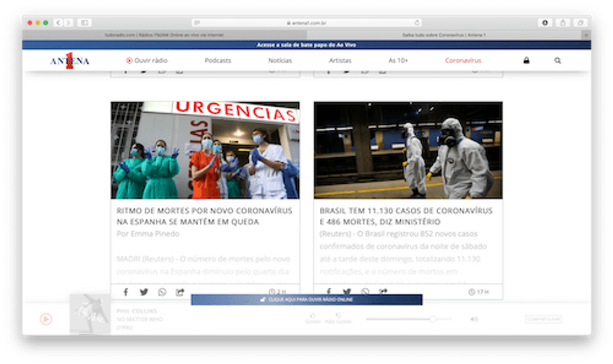Screen dimensions: 613x364
Task: Click the antena1.com.br address bar
Action: 306,23
